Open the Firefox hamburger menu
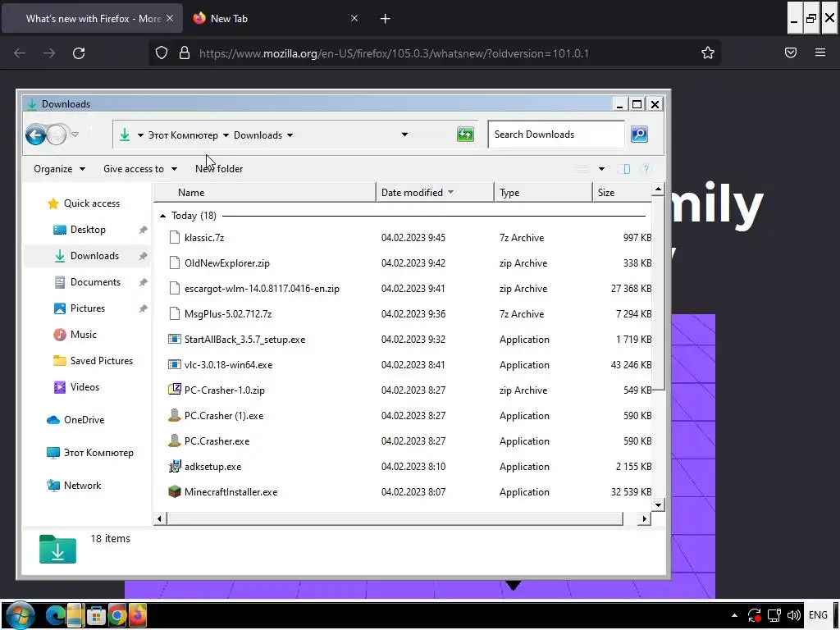Screen dimensions: 840x630 [820, 52]
